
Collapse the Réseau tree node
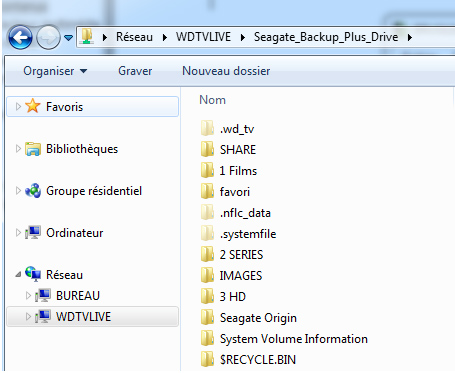pos(18,275)
